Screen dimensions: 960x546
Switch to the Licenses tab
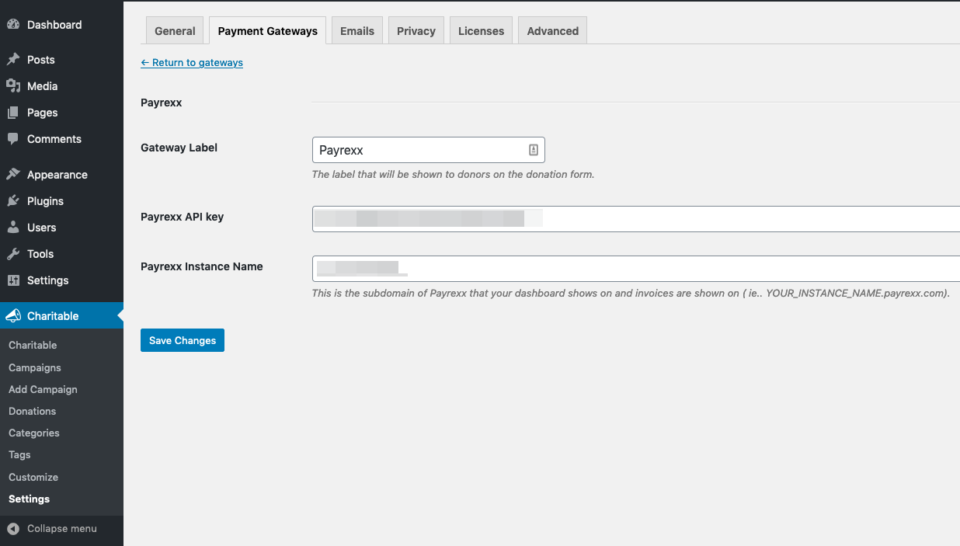coord(481,31)
